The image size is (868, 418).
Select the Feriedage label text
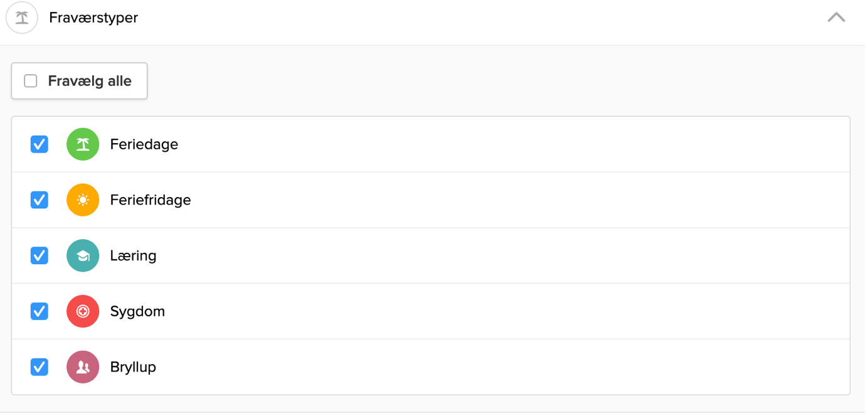(144, 144)
